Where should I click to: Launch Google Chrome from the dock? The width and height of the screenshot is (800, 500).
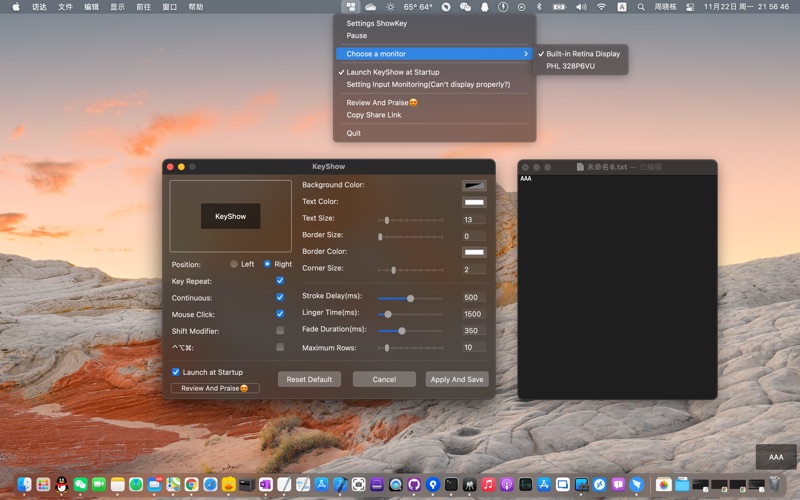(191, 484)
